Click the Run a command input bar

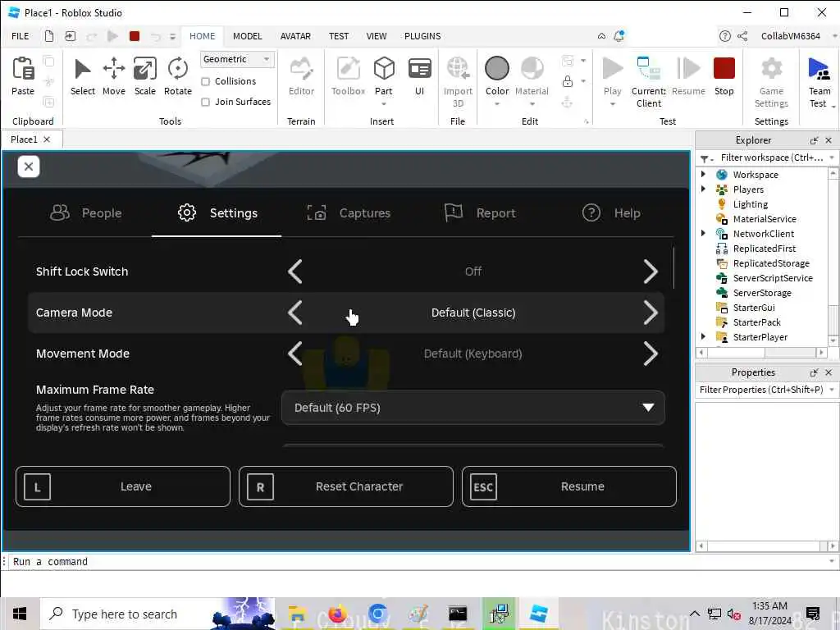pos(418,561)
